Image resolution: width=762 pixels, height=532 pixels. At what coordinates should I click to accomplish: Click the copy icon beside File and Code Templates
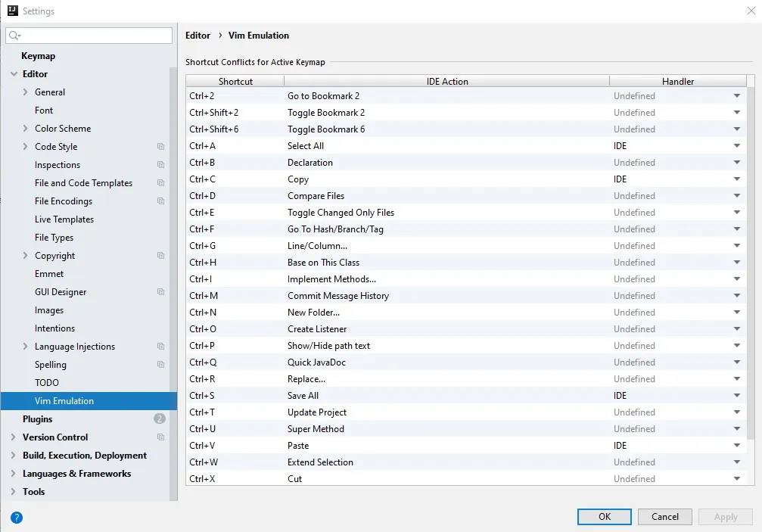point(161,183)
